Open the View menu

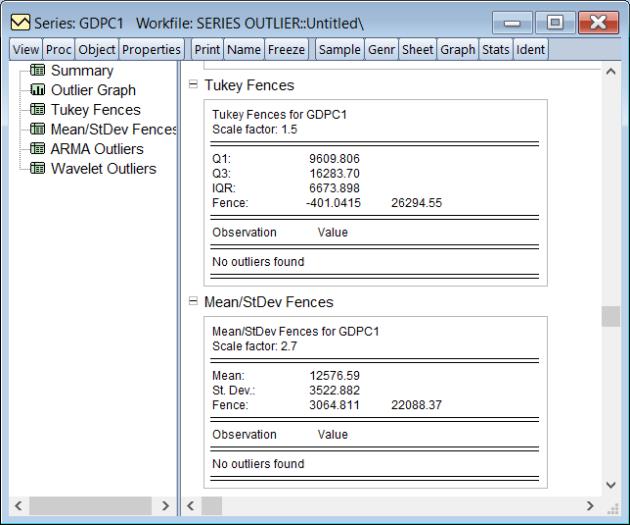[23, 49]
